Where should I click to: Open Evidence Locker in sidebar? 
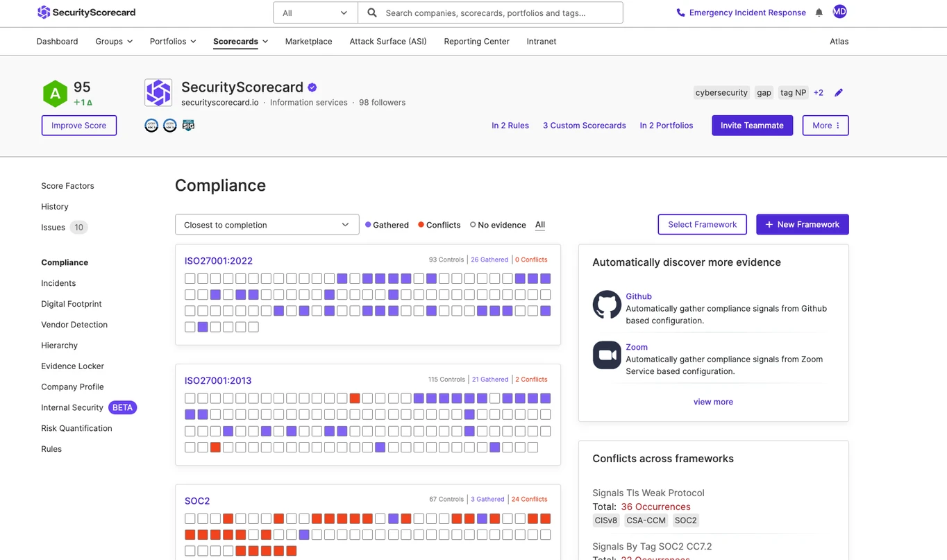coord(72,366)
